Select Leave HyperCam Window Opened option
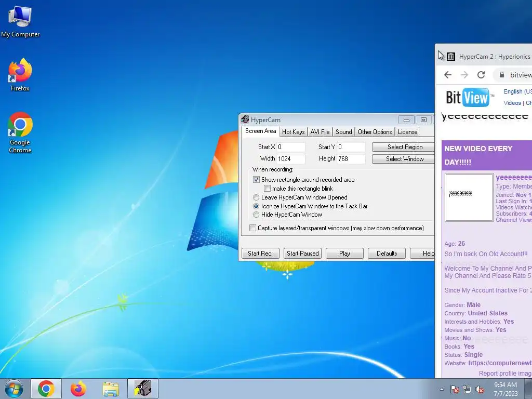The image size is (532, 399). click(x=256, y=197)
